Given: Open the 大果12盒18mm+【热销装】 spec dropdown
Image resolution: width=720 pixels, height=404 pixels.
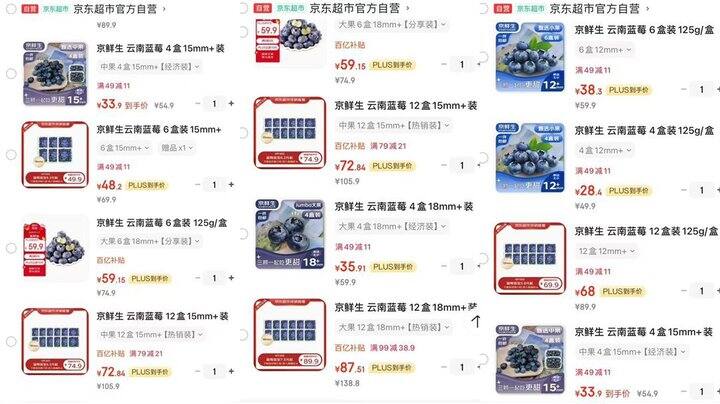Looking at the screenshot, I should (394, 327).
